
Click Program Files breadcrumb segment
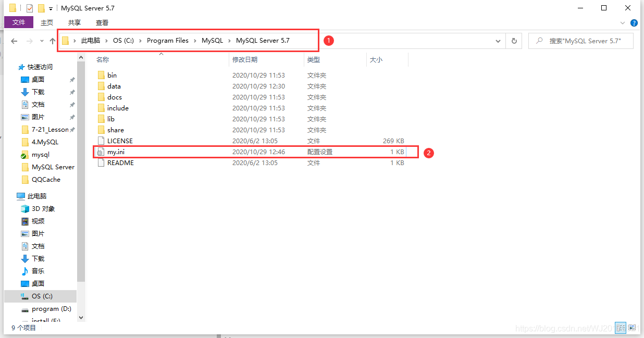point(168,41)
